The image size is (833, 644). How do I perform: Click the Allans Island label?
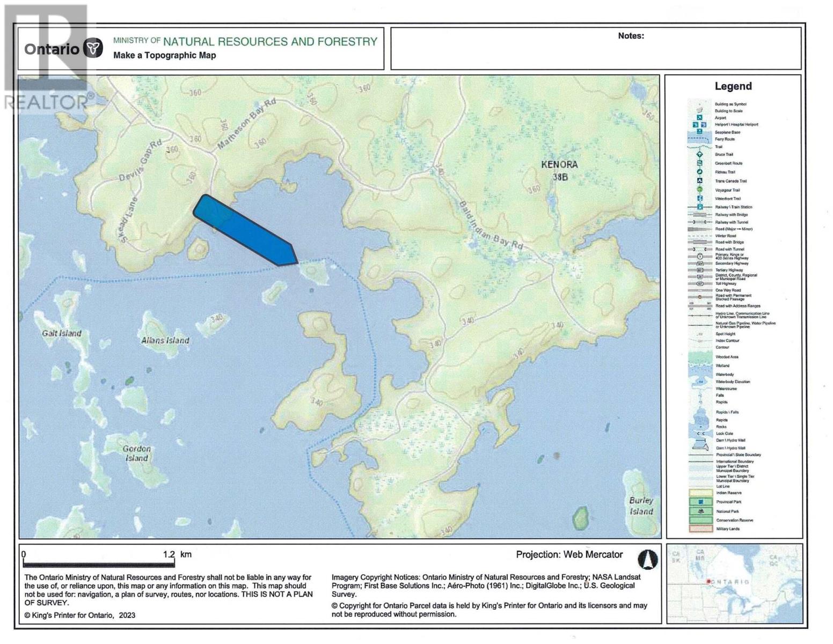pyautogui.click(x=165, y=340)
